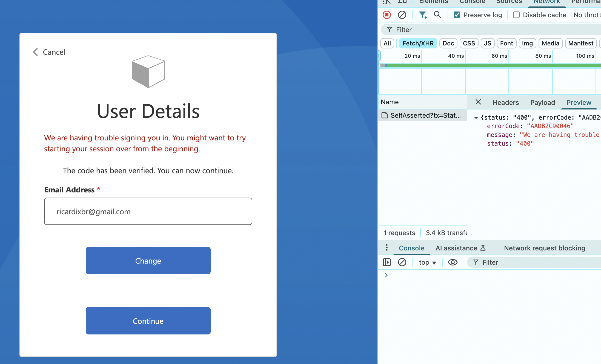This screenshot has height=364, width=601.
Task: Open the console sidebar icon
Action: (387, 262)
